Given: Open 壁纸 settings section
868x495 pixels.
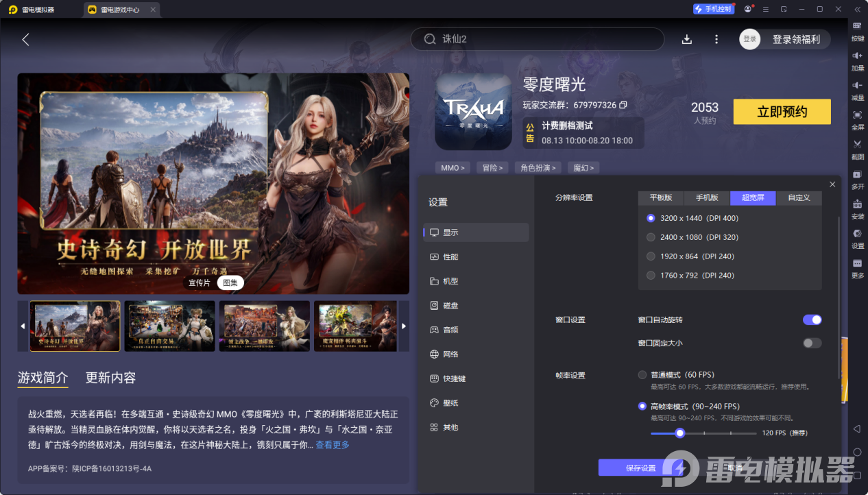Looking at the screenshot, I should click(477, 403).
